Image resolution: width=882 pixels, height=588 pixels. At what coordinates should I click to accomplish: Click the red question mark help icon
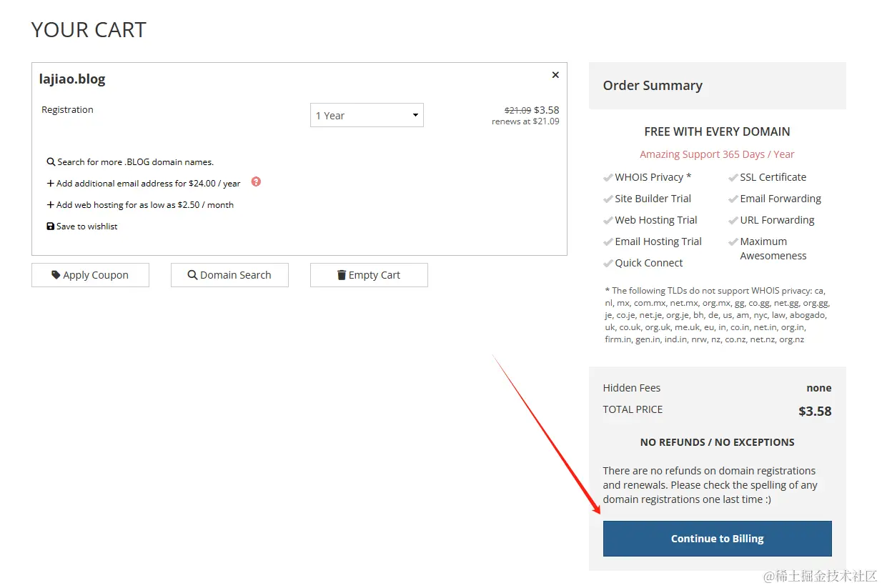[x=256, y=181]
